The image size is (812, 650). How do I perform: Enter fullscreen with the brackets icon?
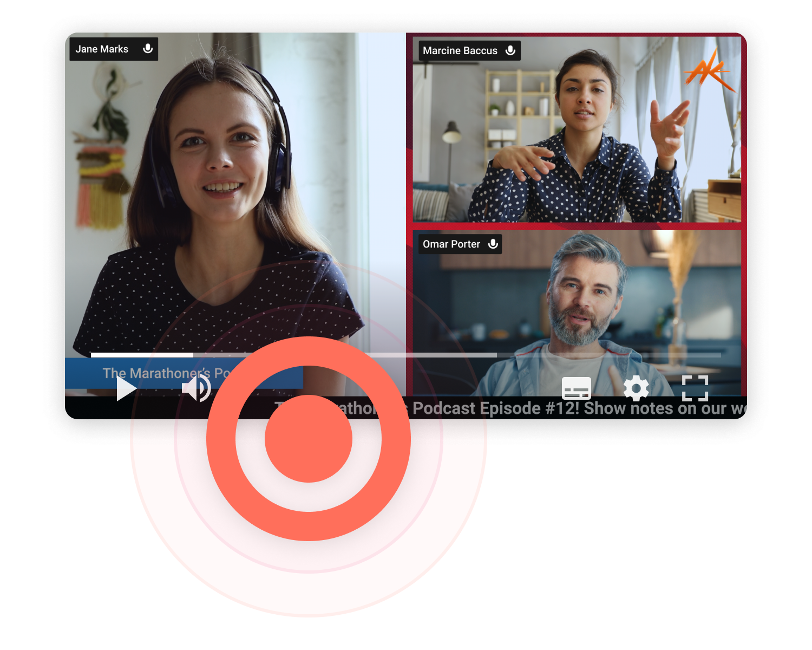click(x=696, y=387)
